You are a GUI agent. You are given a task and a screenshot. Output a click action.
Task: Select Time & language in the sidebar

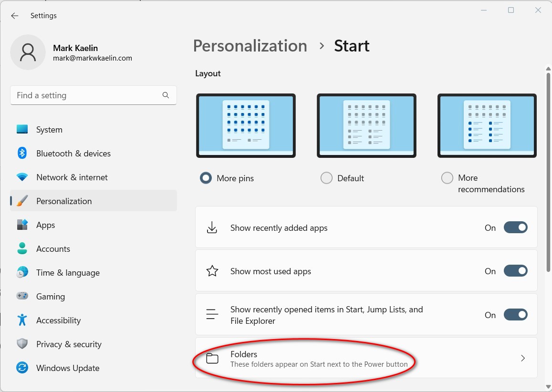(x=68, y=272)
